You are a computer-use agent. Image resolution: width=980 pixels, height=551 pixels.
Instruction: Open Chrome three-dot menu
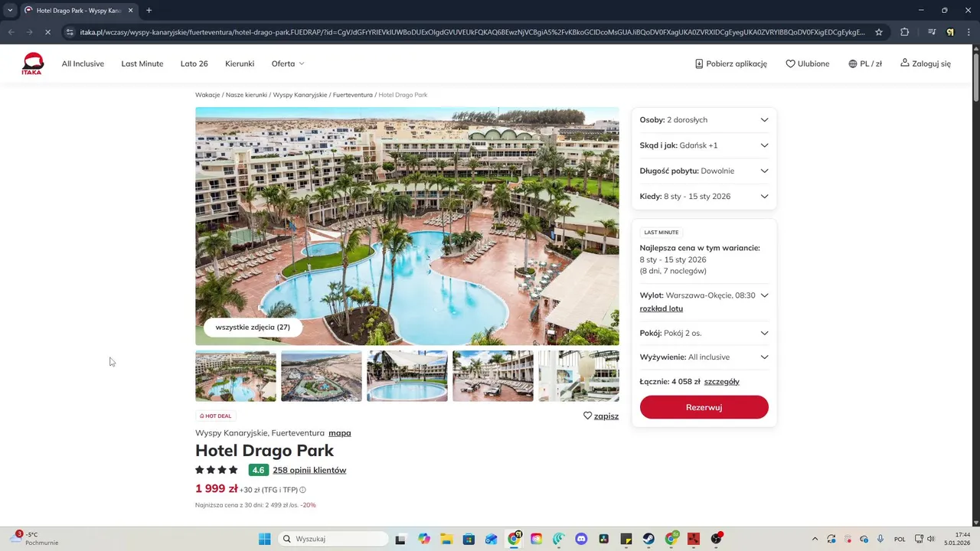[969, 32]
